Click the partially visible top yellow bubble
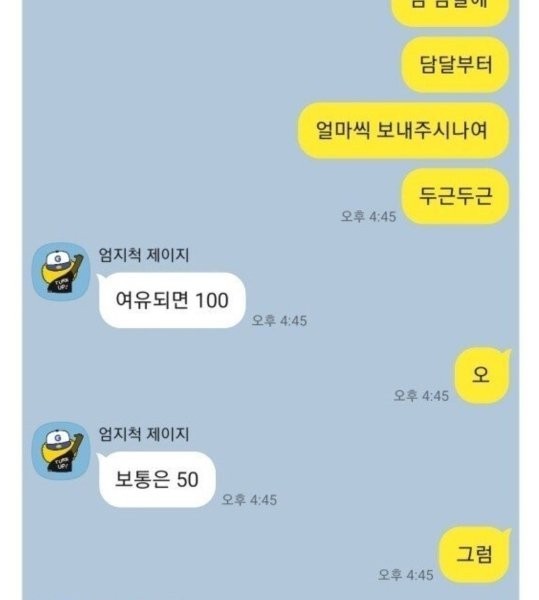Viewport: 539px width, 600px height. pyautogui.click(x=450, y=11)
